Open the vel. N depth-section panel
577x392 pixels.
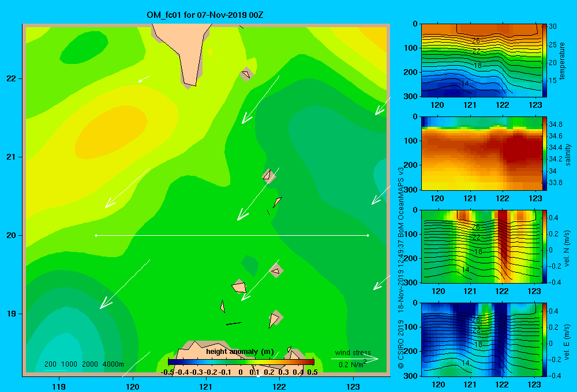[x=482, y=246]
